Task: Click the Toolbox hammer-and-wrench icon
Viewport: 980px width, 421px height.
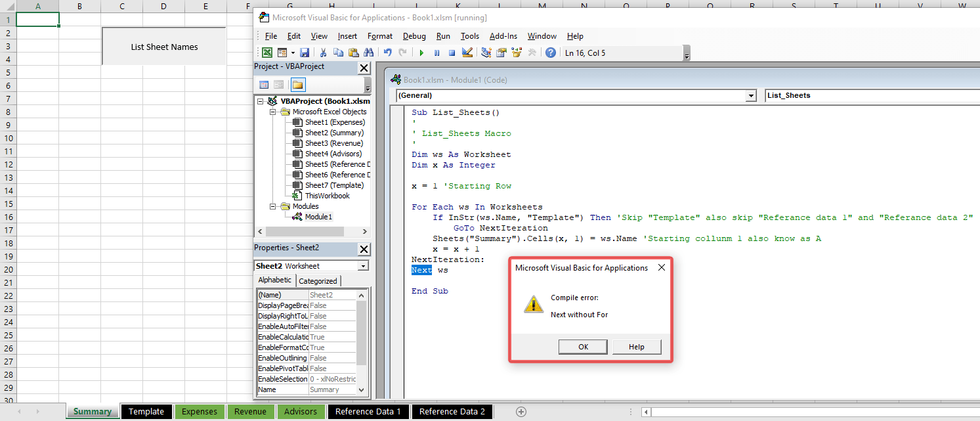Action: (532, 53)
